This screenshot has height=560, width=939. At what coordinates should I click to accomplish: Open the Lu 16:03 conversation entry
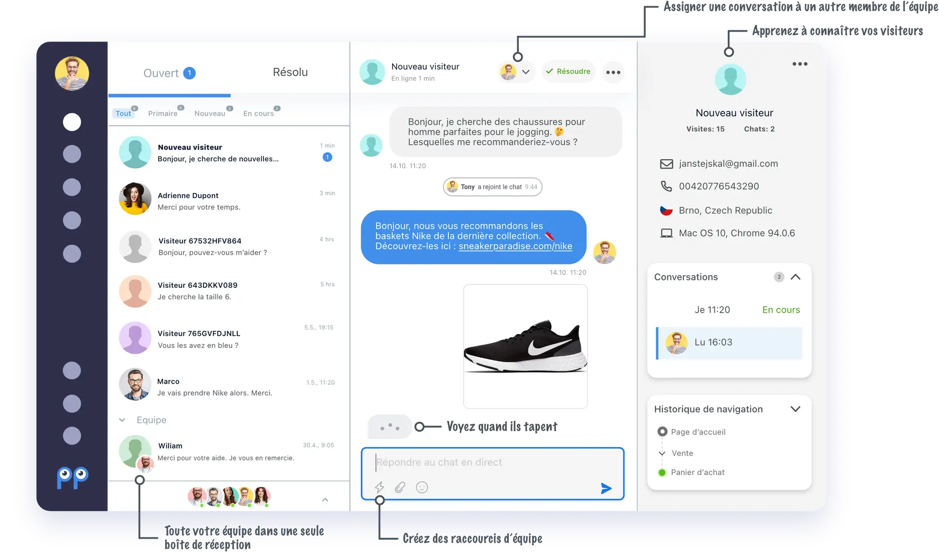tap(729, 343)
